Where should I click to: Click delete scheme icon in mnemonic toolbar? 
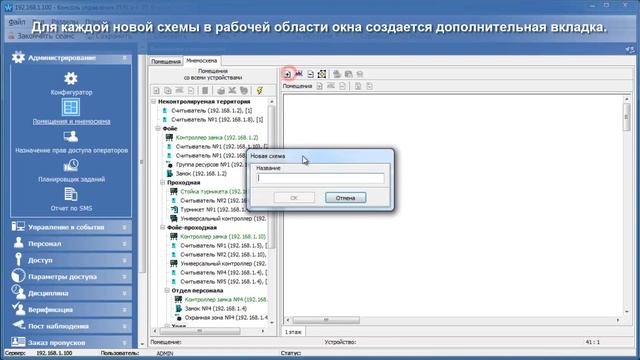pos(310,74)
